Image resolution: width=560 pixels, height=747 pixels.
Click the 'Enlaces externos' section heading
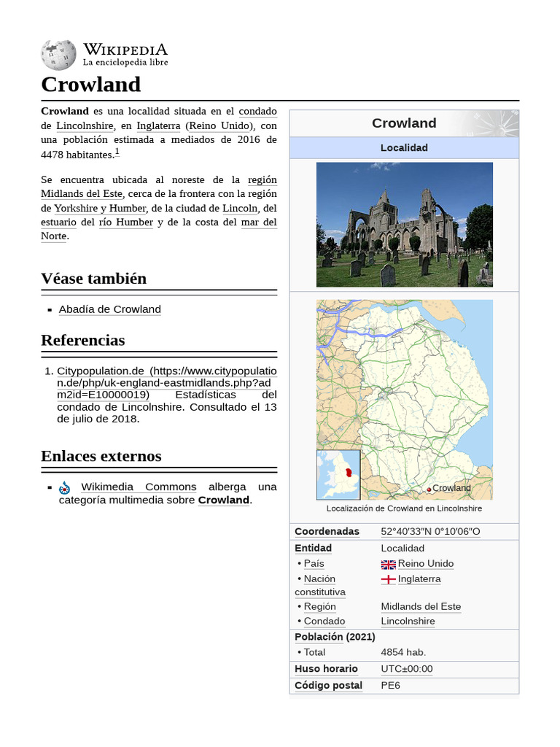coord(101,457)
